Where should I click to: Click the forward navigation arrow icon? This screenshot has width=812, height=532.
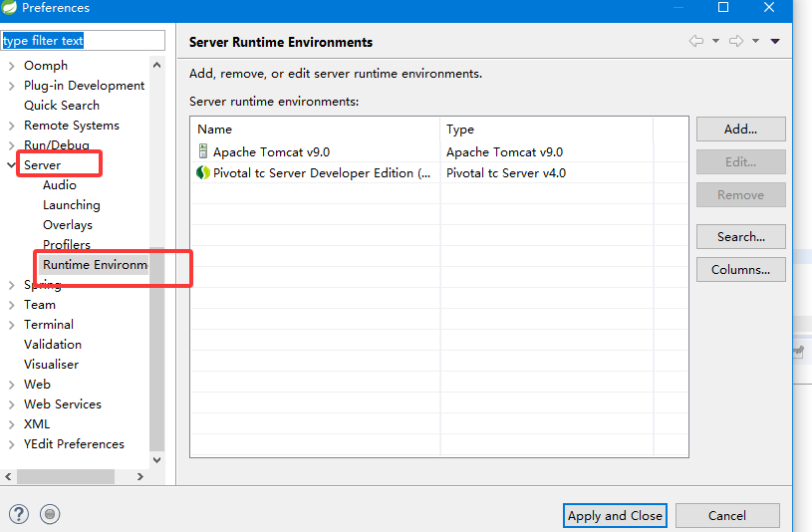(x=736, y=41)
